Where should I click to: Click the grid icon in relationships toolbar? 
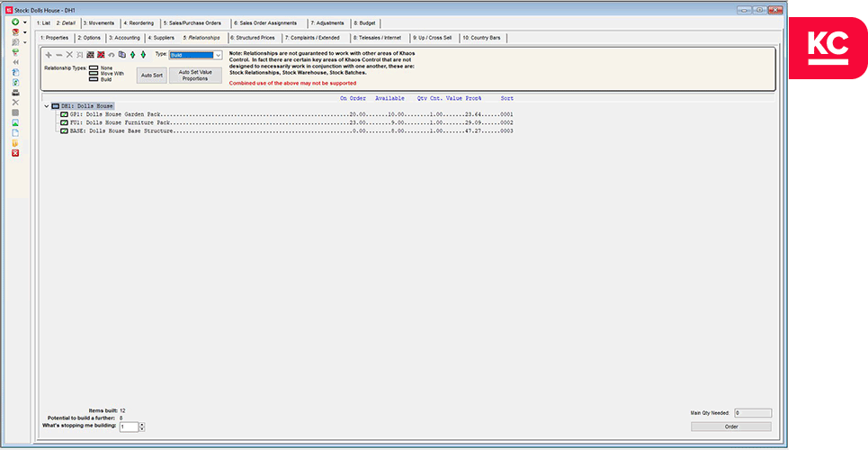tap(90, 55)
